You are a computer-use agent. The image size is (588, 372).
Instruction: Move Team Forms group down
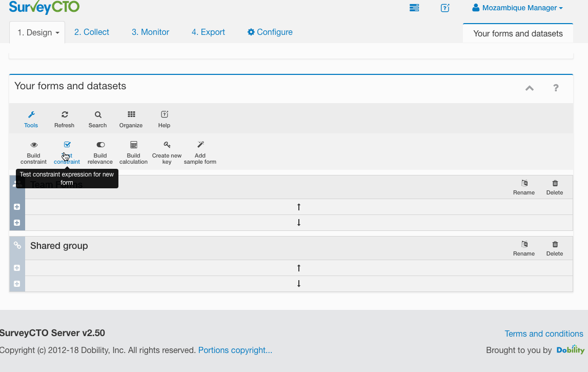(x=299, y=223)
